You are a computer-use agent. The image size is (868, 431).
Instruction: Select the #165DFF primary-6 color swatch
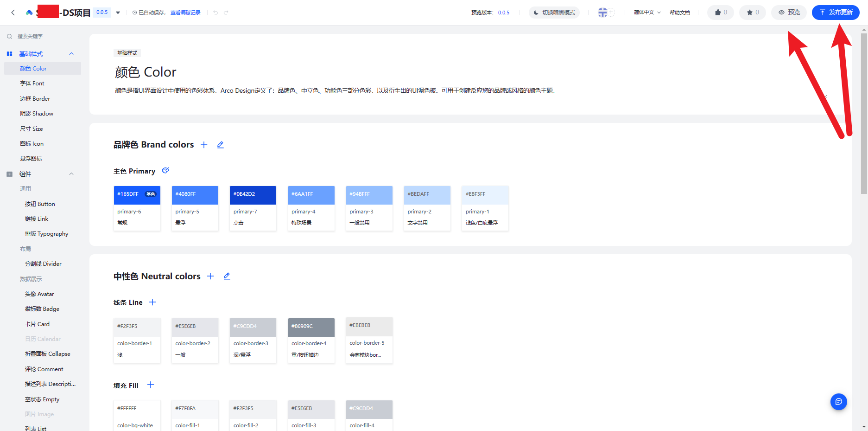pos(137,195)
